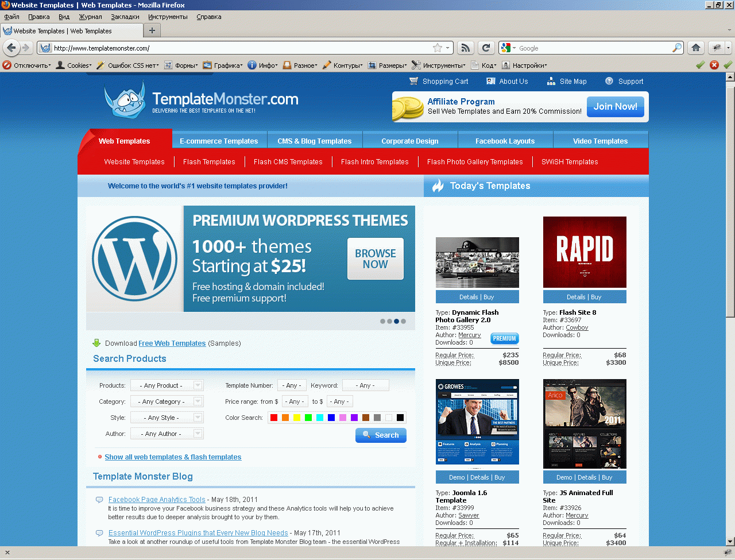Go back using the browser Back arrow
This screenshot has height=560, width=735.
(11, 48)
